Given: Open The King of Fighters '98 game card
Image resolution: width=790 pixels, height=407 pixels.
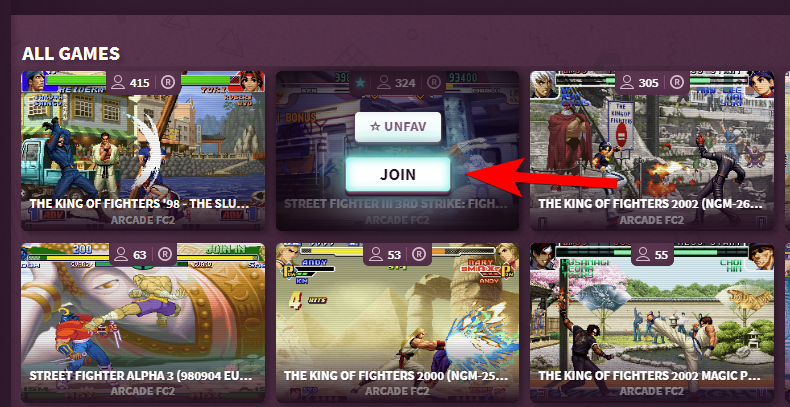Looking at the screenshot, I should pos(143,151).
